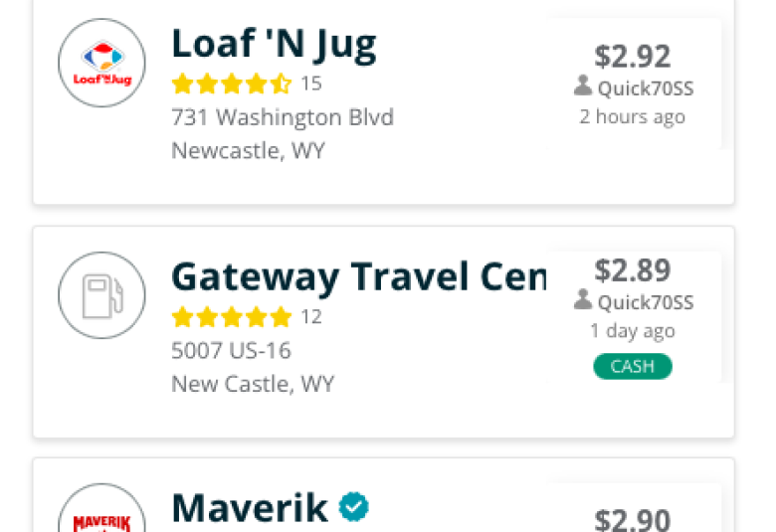Select the $2.92 price at Loaf 'N Jug
776x532 pixels.
click(x=633, y=56)
